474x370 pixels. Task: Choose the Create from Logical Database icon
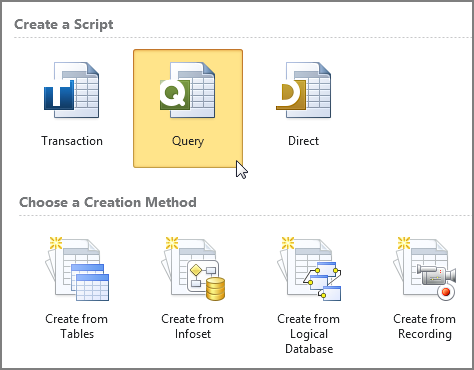tap(309, 269)
